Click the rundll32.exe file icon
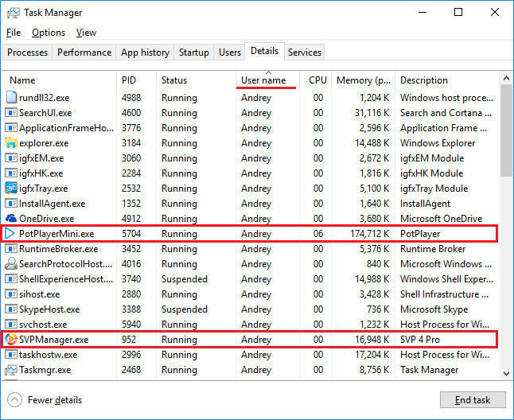Viewport: 514px width, 420px height. coord(11,98)
